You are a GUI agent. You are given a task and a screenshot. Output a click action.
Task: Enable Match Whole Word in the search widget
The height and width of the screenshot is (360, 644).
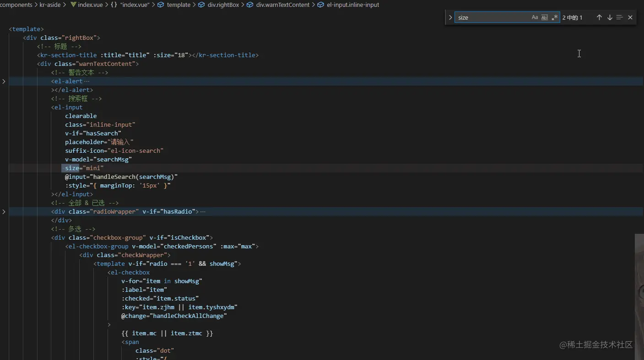click(544, 17)
